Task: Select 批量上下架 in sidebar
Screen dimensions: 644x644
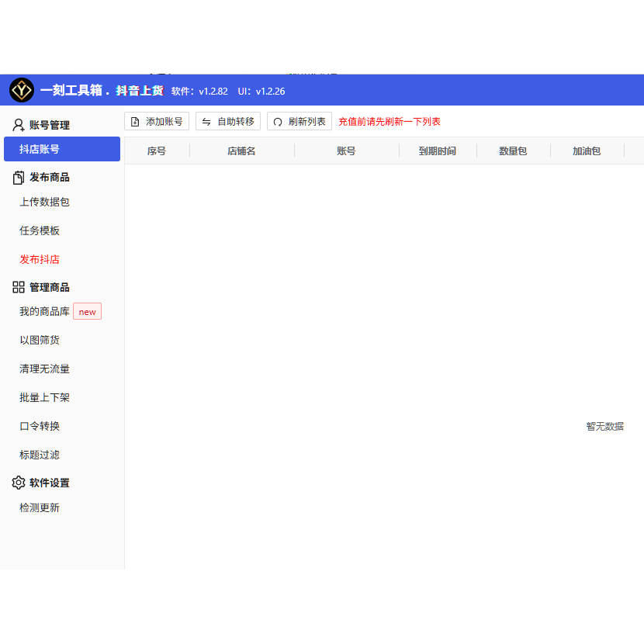Action: (x=44, y=397)
